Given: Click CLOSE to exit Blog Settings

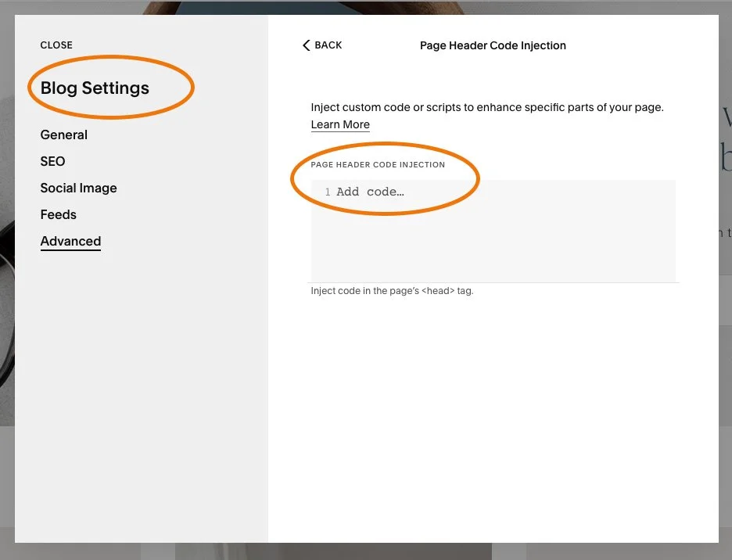Looking at the screenshot, I should [56, 45].
